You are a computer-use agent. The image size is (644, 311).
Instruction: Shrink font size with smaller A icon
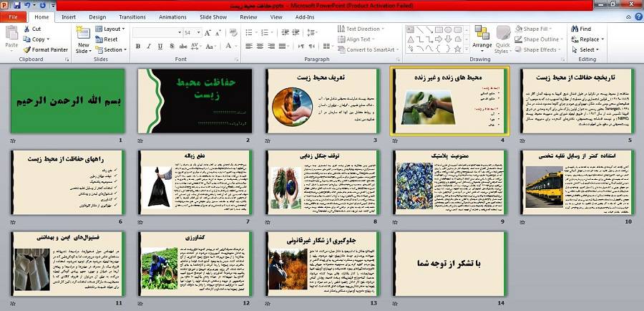pyautogui.click(x=218, y=33)
